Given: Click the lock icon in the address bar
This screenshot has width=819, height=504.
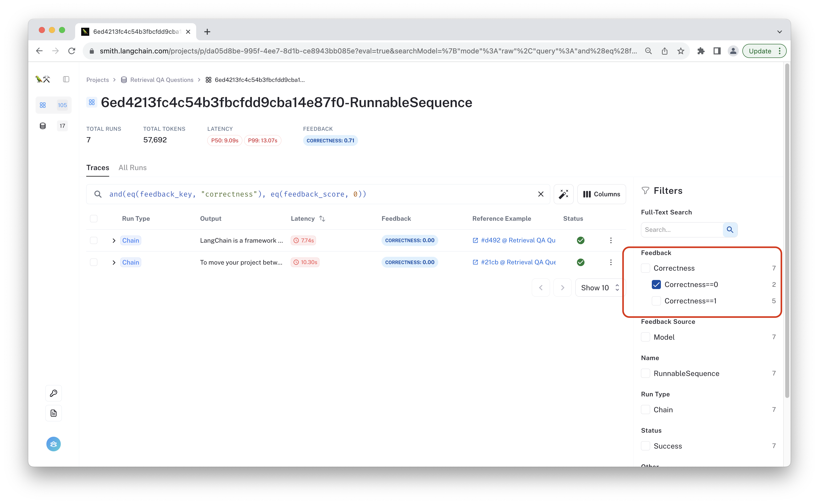Looking at the screenshot, I should click(x=92, y=51).
